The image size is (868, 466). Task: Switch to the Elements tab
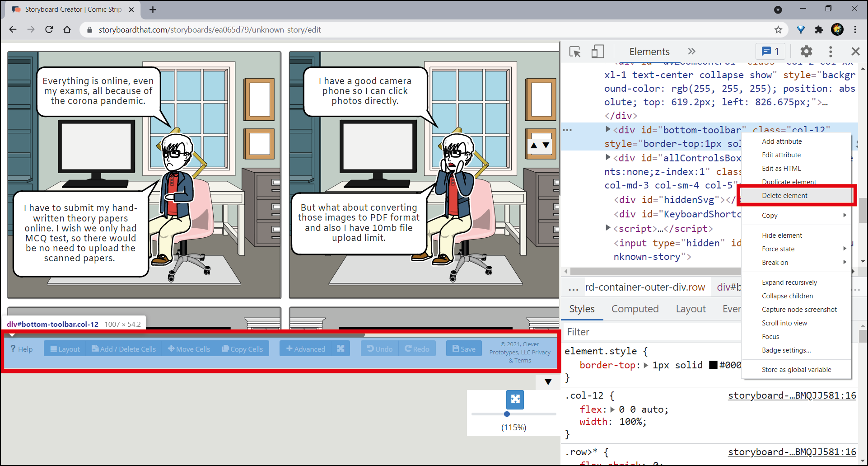click(x=649, y=52)
